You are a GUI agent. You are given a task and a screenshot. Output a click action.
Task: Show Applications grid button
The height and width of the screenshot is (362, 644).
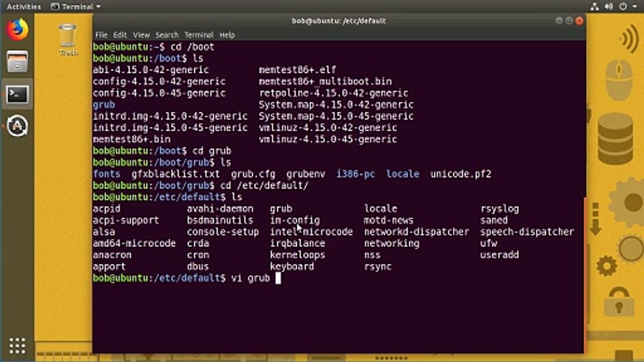point(17,345)
